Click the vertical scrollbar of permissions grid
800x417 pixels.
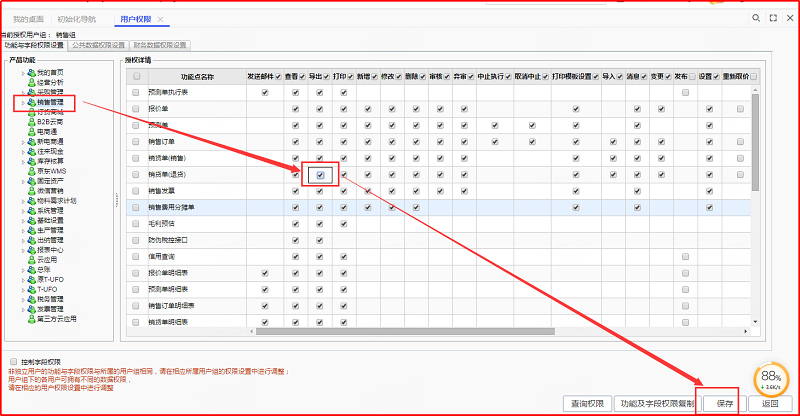coord(755,200)
